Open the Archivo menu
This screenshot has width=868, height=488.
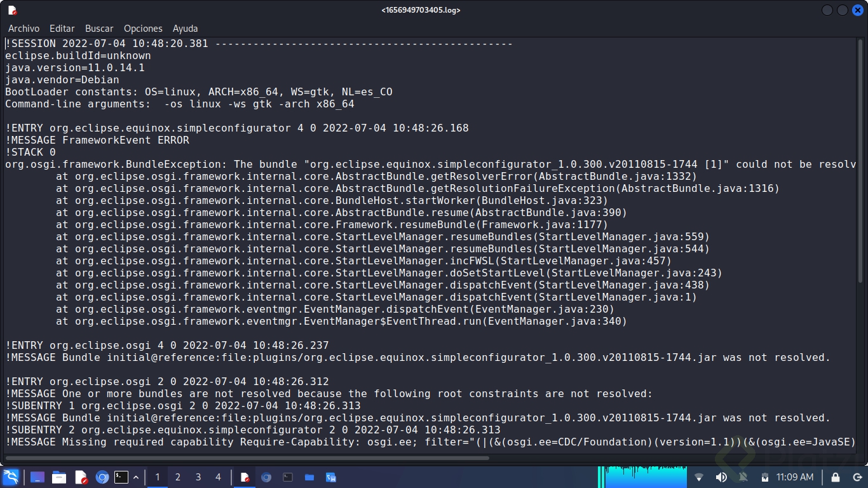24,28
